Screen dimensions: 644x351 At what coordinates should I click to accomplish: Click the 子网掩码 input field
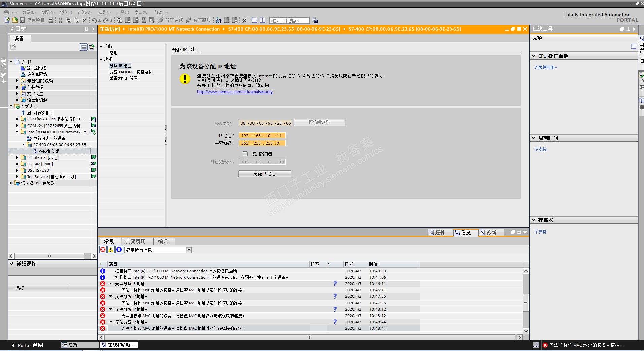[x=262, y=143]
